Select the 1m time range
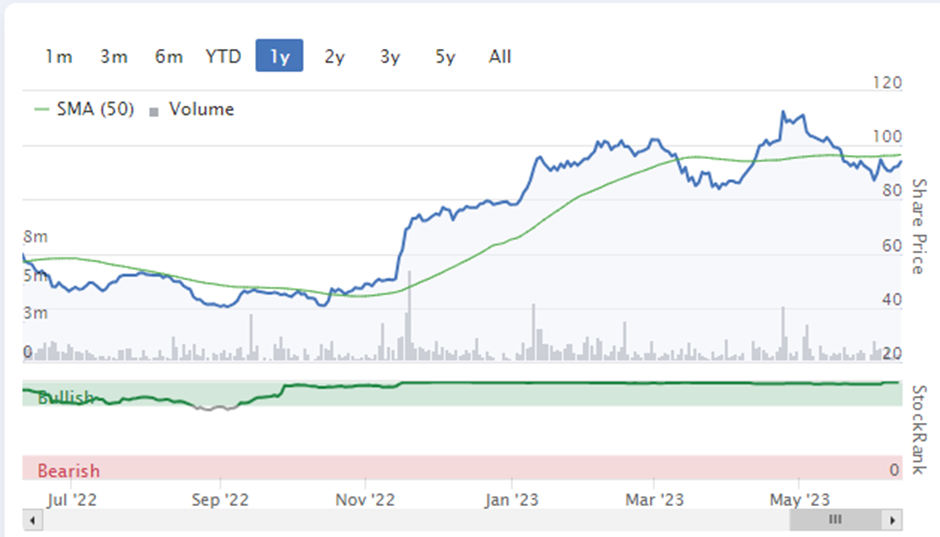The height and width of the screenshot is (537, 940). (59, 56)
